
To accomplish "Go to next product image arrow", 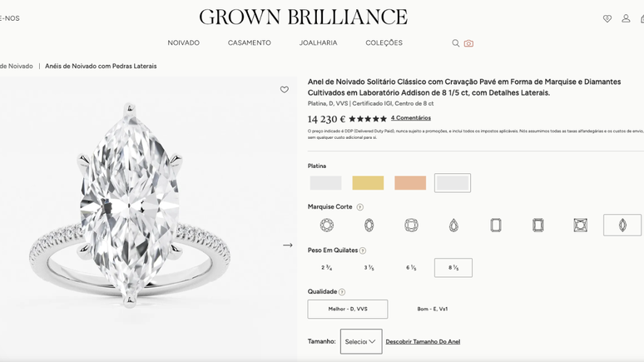I will click(288, 245).
